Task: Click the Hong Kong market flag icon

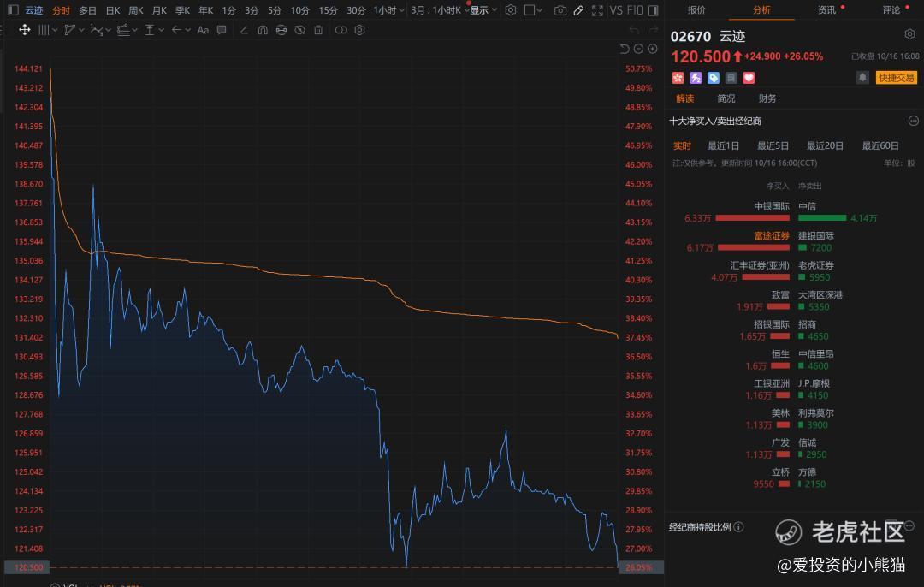Action: tap(678, 78)
